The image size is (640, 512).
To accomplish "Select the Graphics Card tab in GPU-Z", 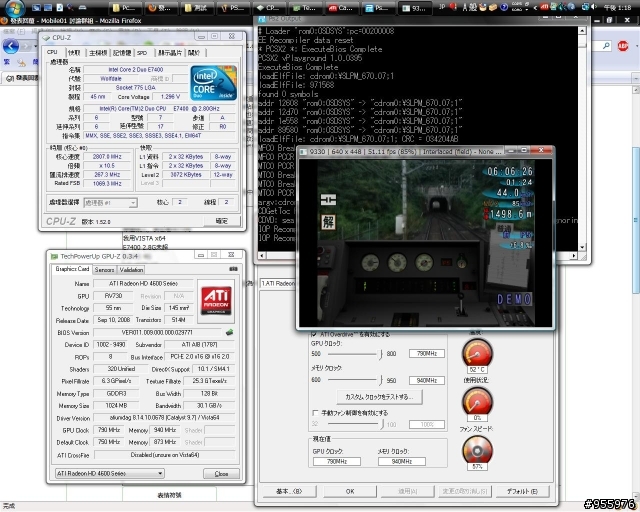I will 72,269.
